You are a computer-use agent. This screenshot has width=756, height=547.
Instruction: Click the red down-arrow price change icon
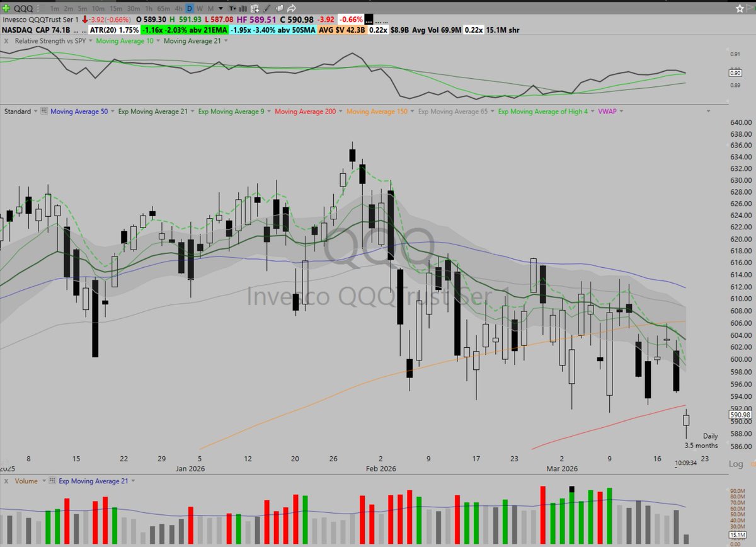tap(84, 20)
